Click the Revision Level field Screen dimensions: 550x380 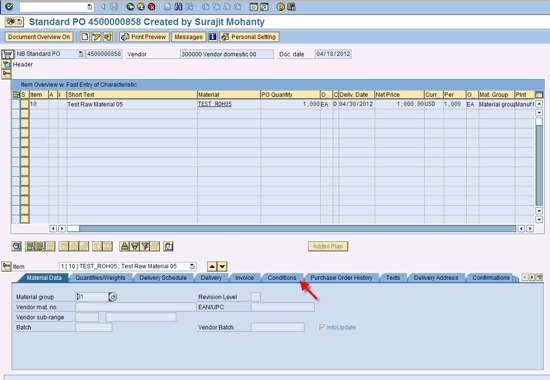(256, 297)
